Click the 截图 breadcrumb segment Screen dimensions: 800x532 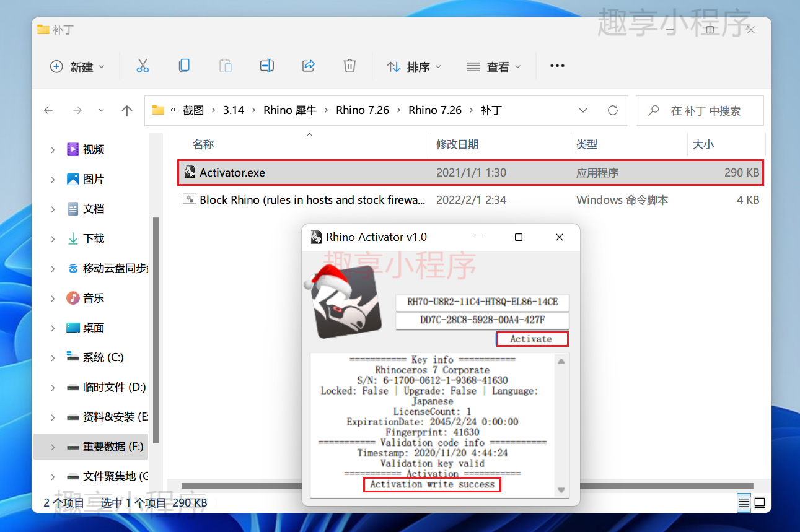tap(194, 110)
